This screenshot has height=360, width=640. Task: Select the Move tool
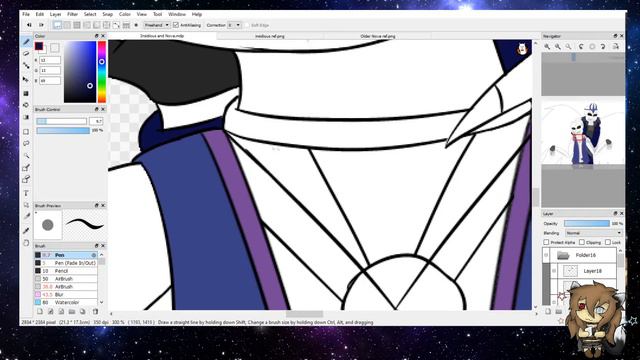coord(26,80)
